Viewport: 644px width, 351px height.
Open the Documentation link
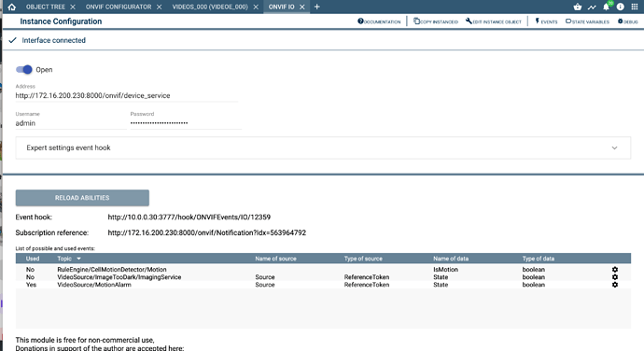[379, 21]
